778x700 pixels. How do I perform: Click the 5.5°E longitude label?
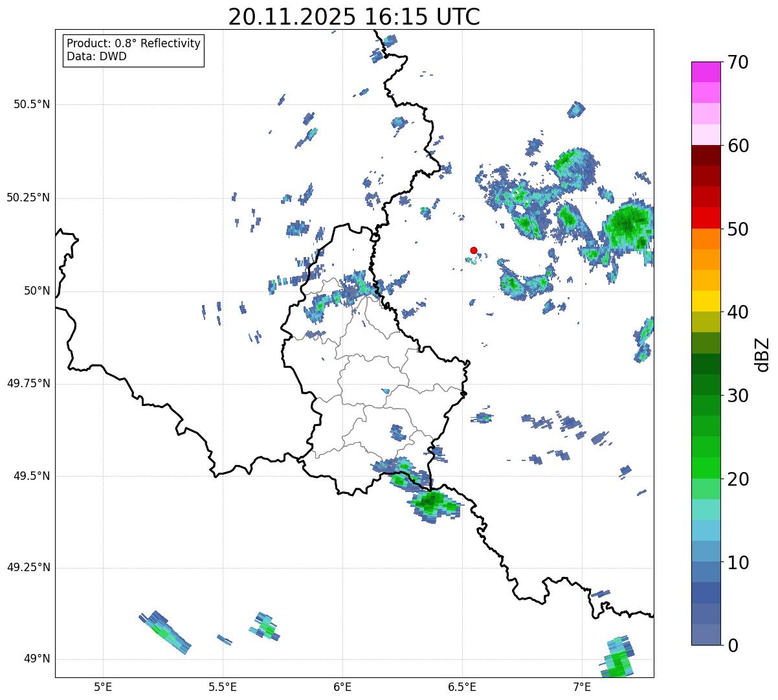pos(223,686)
